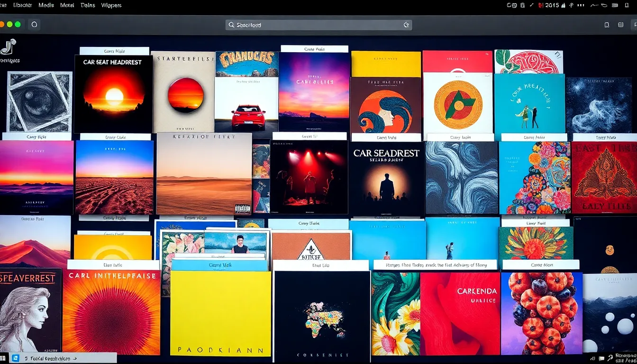
Task: Open the beige album with the red circular sun
Action: tap(183, 91)
